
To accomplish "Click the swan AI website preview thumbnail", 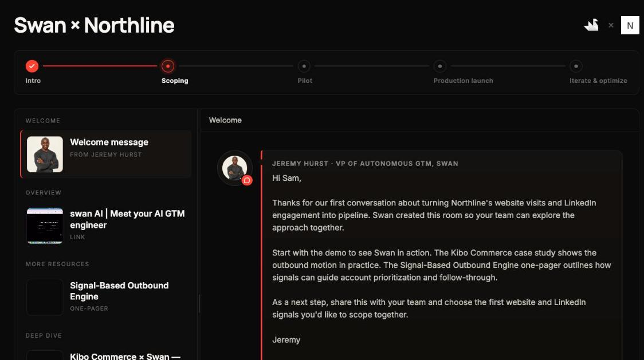I will tap(45, 226).
